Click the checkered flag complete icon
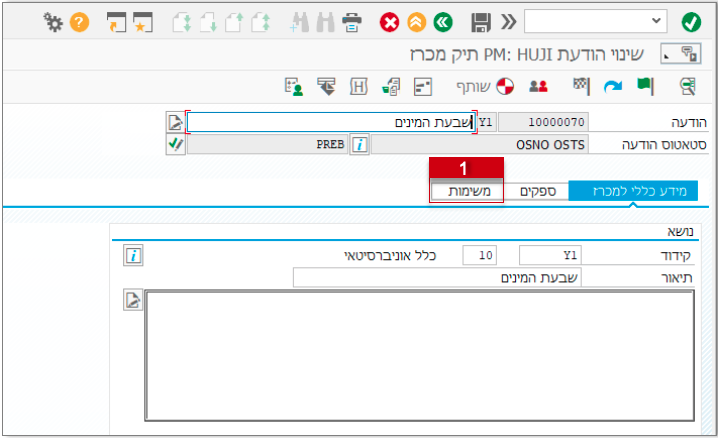This screenshot has width=718, height=438. coord(580,86)
